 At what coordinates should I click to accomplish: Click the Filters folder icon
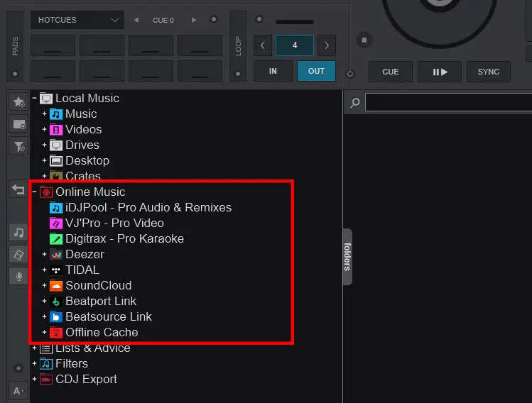click(x=46, y=364)
